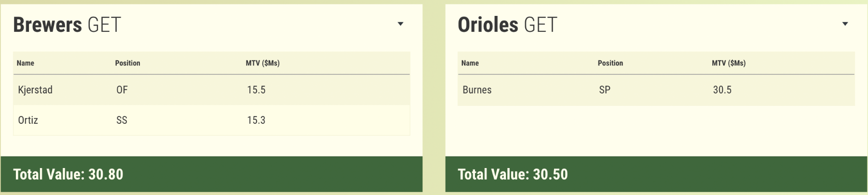868x195 pixels.
Task: Sort Orioles table by MTV ($Ms) header
Action: click(728, 63)
